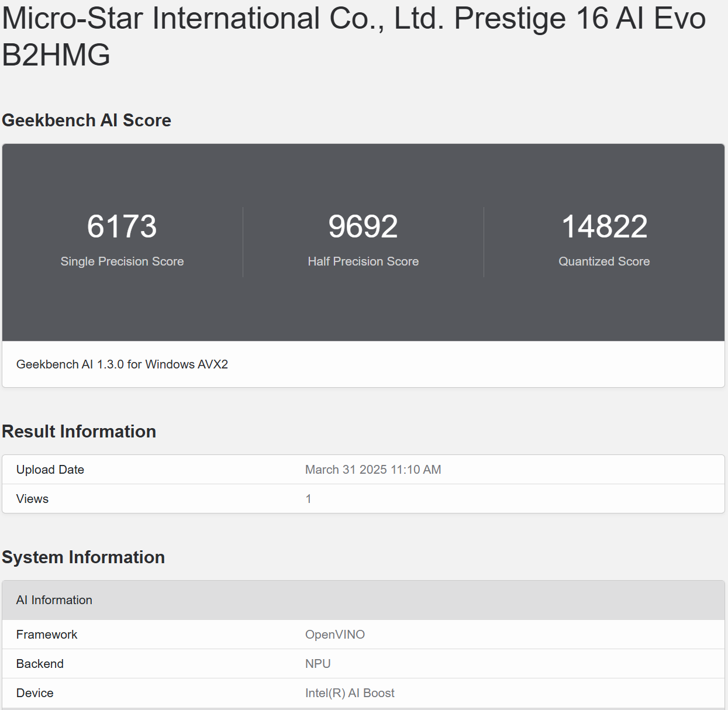Viewport: 728px width, 710px height.
Task: Click the Single Precision Score label
Action: pos(122,261)
